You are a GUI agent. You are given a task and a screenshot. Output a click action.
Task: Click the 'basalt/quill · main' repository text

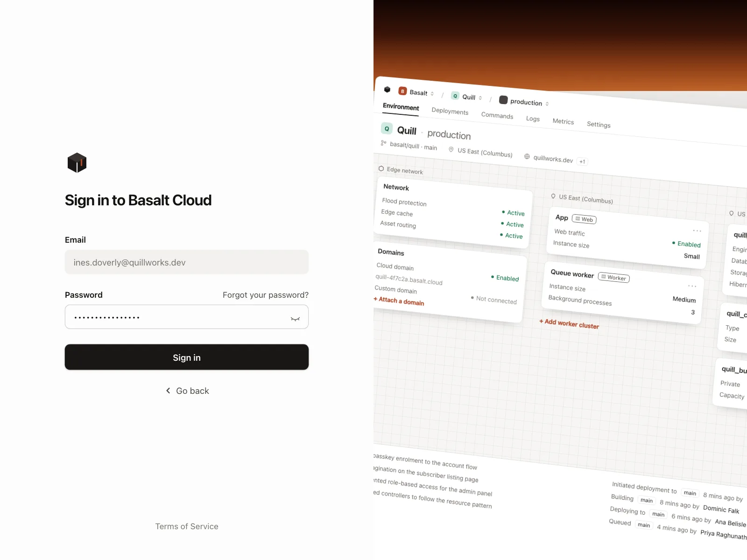click(x=414, y=147)
